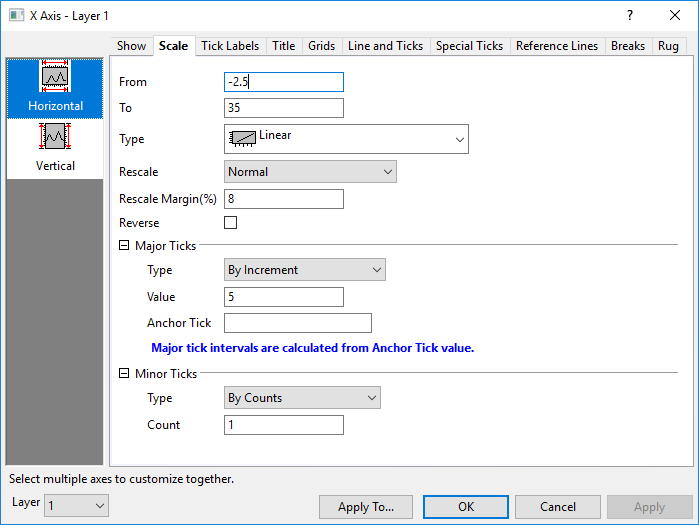Screen dimensions: 699x525
Task: Collapse the Minor Ticks section
Action: (124, 373)
